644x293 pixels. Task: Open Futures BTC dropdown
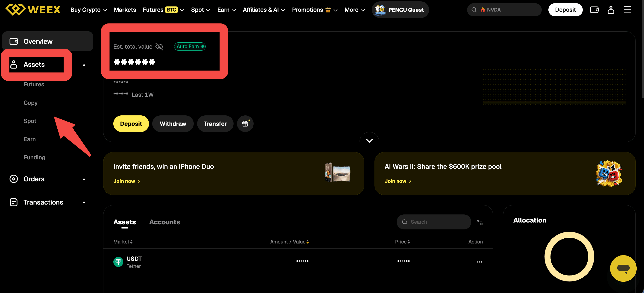[x=163, y=10]
